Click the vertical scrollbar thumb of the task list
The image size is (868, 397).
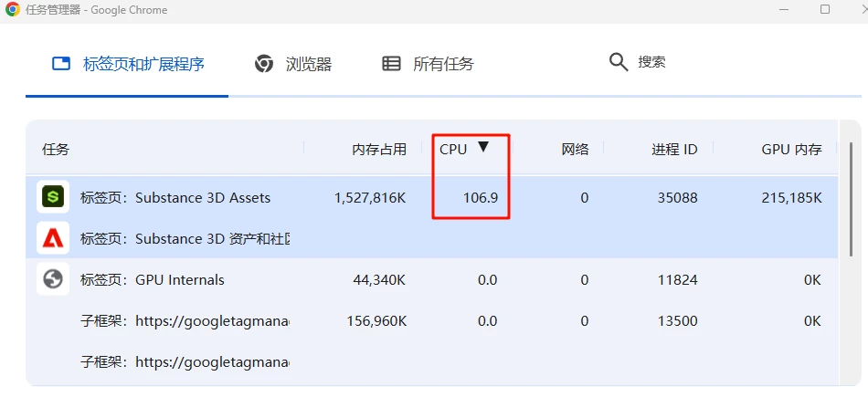click(852, 199)
